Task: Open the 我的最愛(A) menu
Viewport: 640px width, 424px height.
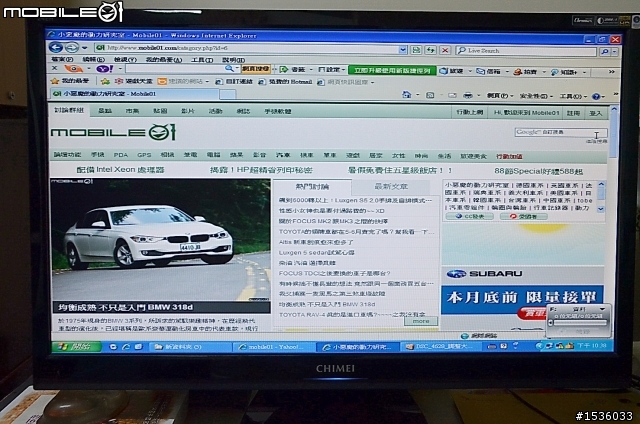Action: coord(164,60)
